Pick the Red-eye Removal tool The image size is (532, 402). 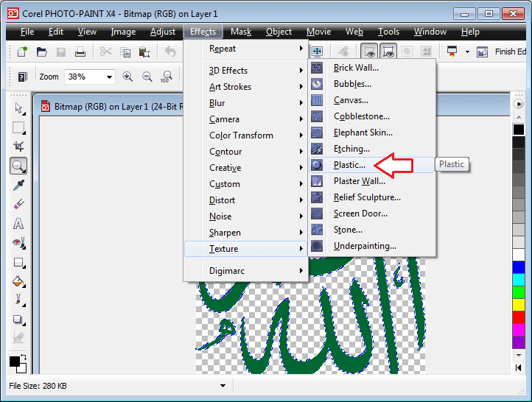18,242
